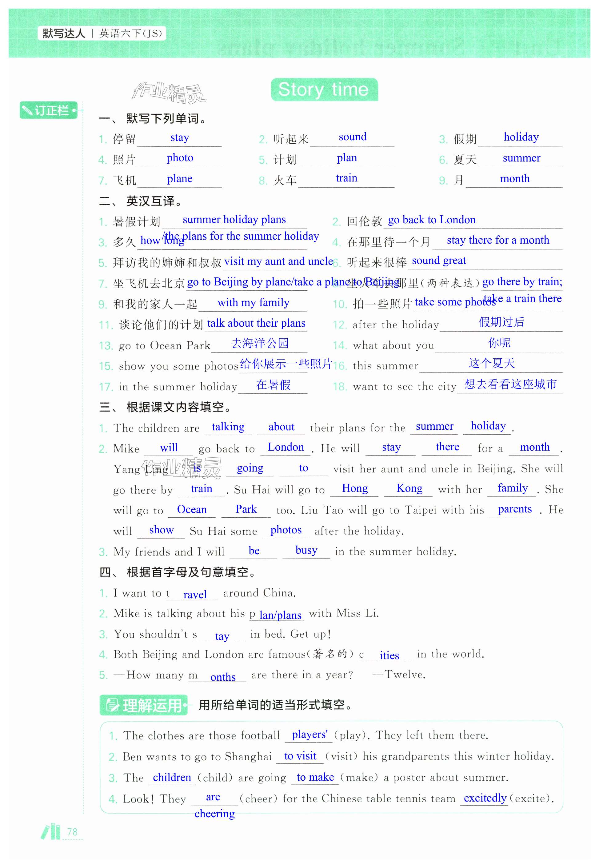Click section heading 三、根据课文内容填空
The height and width of the screenshot is (868, 599).
[166, 407]
